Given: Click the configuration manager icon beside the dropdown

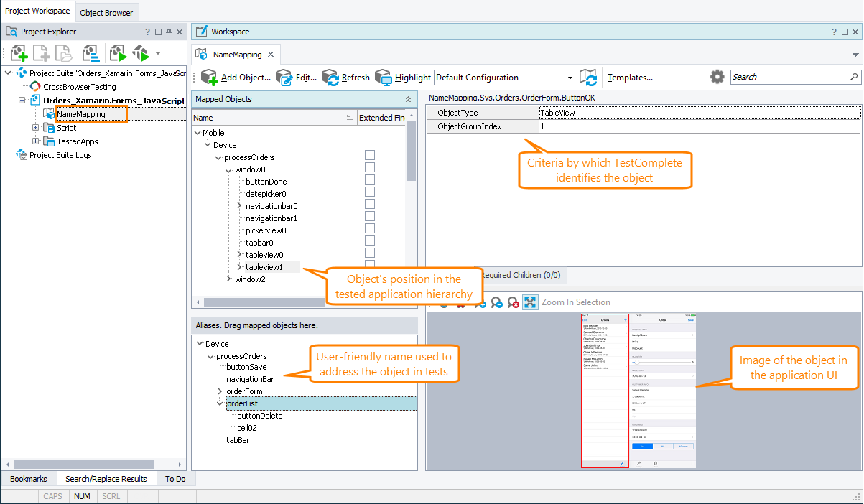Looking at the screenshot, I should [x=589, y=78].
